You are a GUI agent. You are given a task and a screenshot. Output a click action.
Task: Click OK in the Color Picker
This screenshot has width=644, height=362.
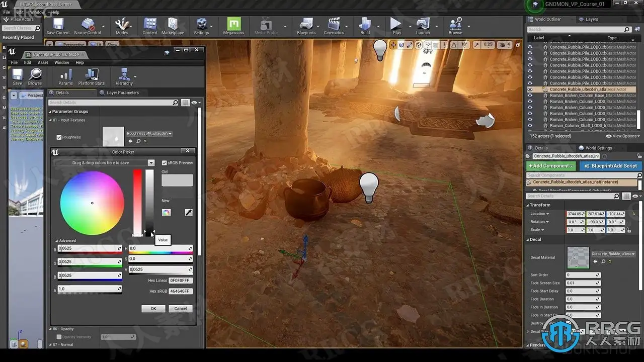click(x=153, y=309)
